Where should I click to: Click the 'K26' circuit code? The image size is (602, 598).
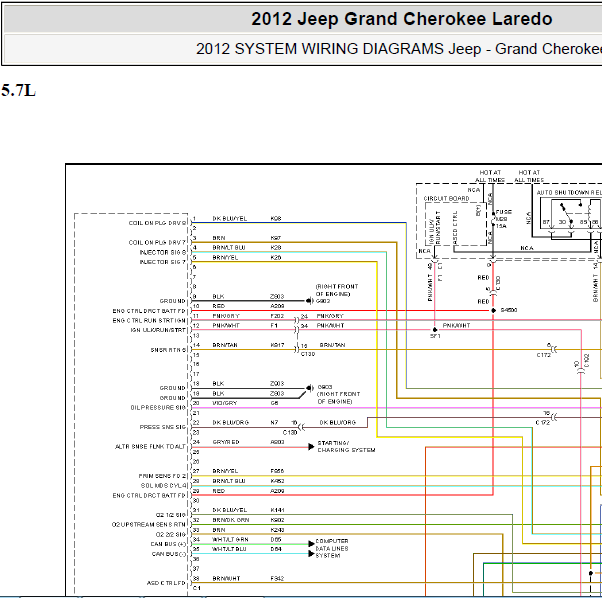[x=276, y=258]
